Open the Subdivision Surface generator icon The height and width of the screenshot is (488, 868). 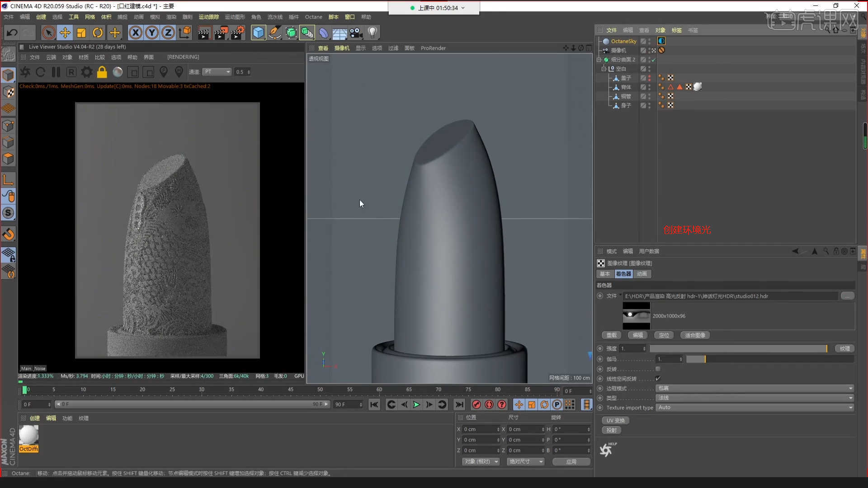(x=291, y=33)
